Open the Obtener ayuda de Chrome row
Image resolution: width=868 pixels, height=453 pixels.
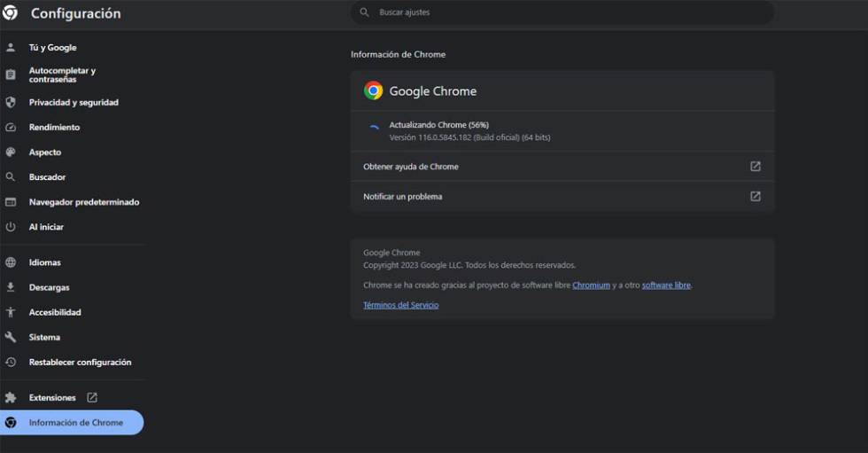coord(562,166)
